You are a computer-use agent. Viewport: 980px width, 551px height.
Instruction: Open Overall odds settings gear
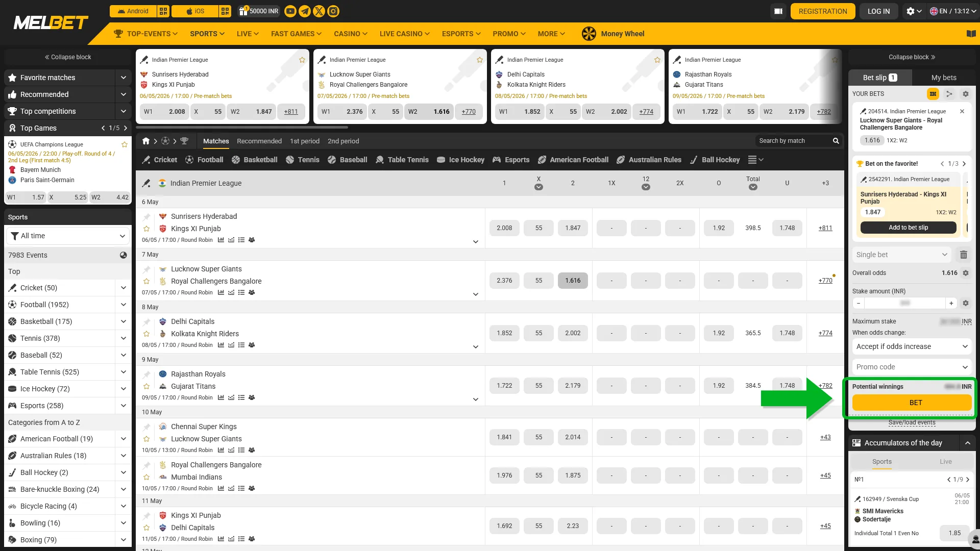(x=966, y=273)
